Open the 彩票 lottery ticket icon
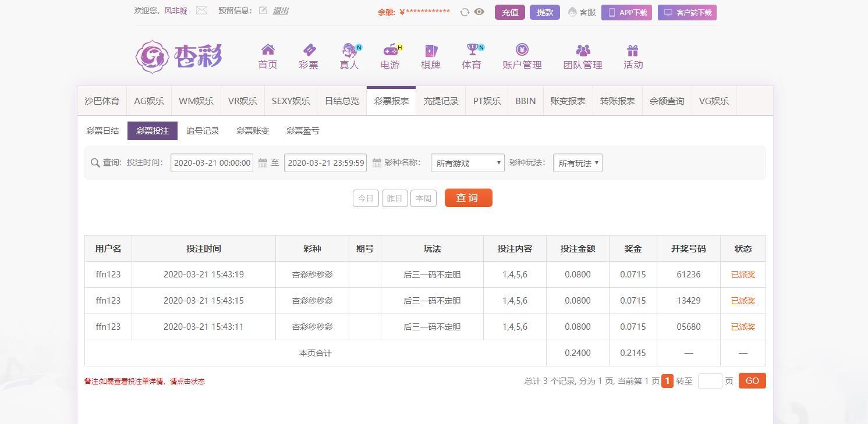The width and height of the screenshot is (868, 424). coord(309,50)
